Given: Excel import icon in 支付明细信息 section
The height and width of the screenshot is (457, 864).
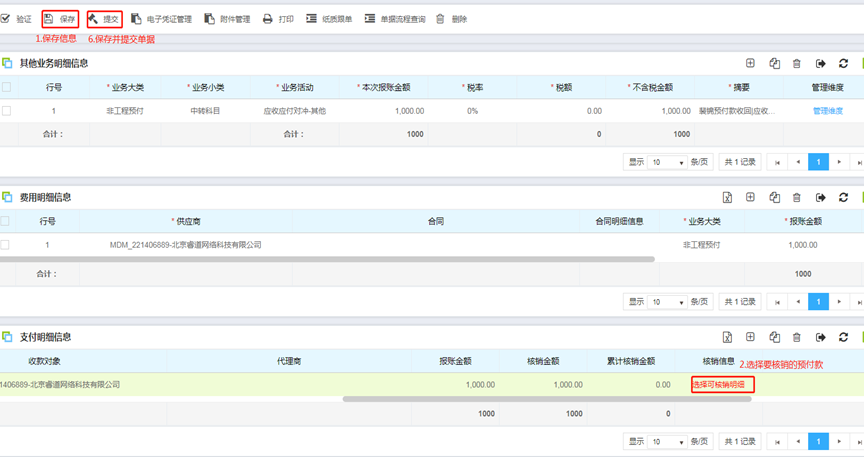Looking at the screenshot, I should (x=727, y=337).
